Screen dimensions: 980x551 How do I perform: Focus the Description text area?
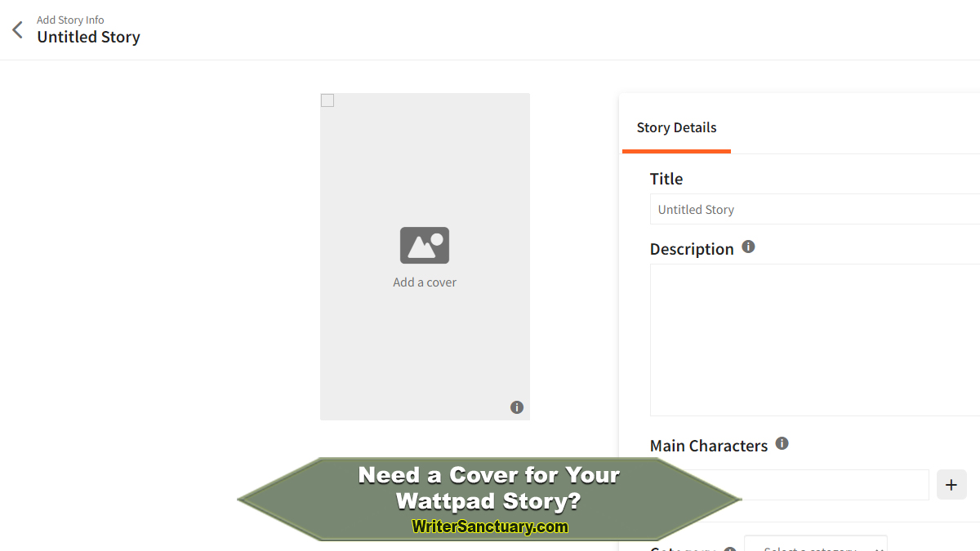[815, 340]
